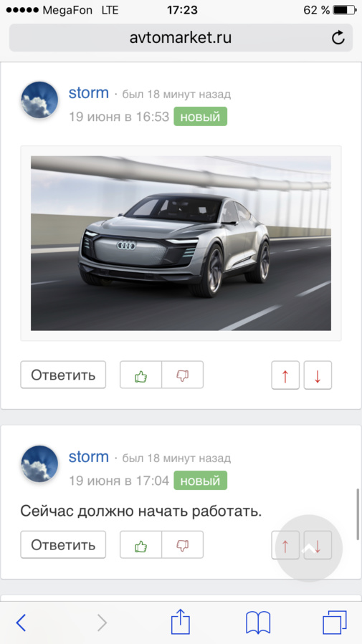Dislike the Audi photo comment with thumbs down
The width and height of the screenshot is (362, 644).
[x=183, y=375]
